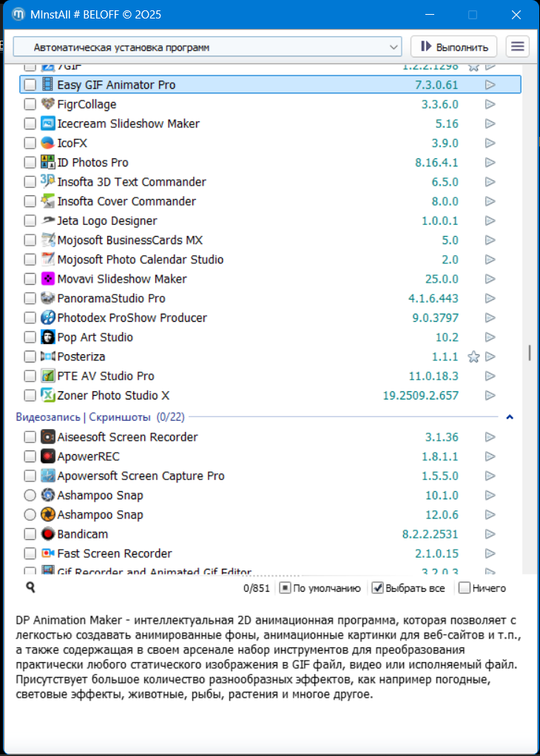Click the star icon beside Posteriza
This screenshot has height=756, width=540.
click(473, 357)
